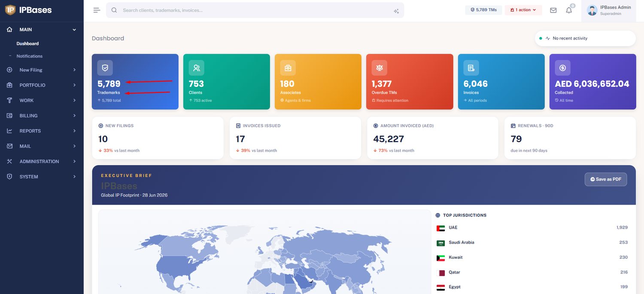Click the No recent activity pill
The height and width of the screenshot is (294, 644).
(x=585, y=38)
